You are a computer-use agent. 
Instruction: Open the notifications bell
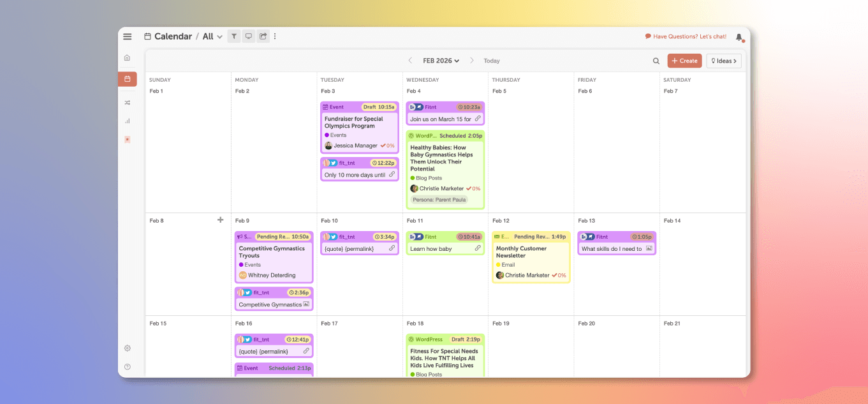click(x=739, y=37)
